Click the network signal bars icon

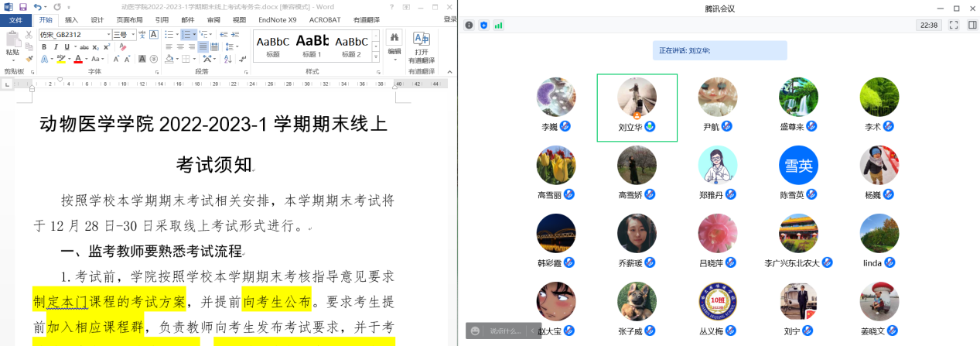(499, 25)
